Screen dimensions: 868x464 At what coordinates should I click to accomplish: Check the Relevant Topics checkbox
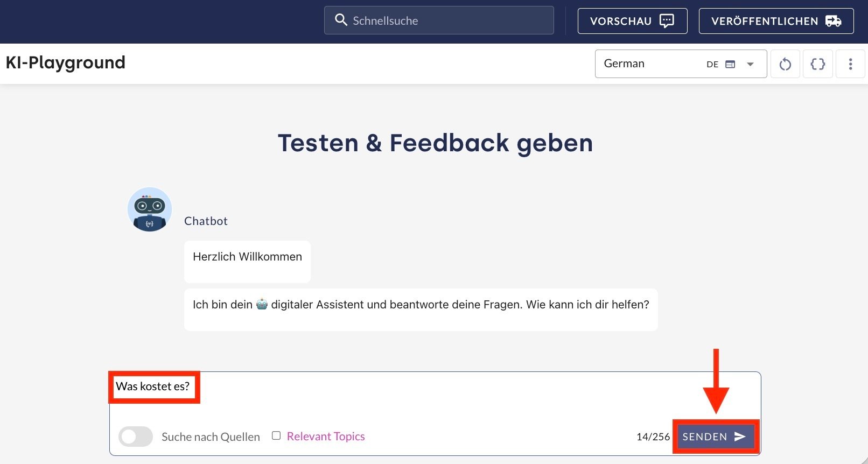(x=276, y=435)
